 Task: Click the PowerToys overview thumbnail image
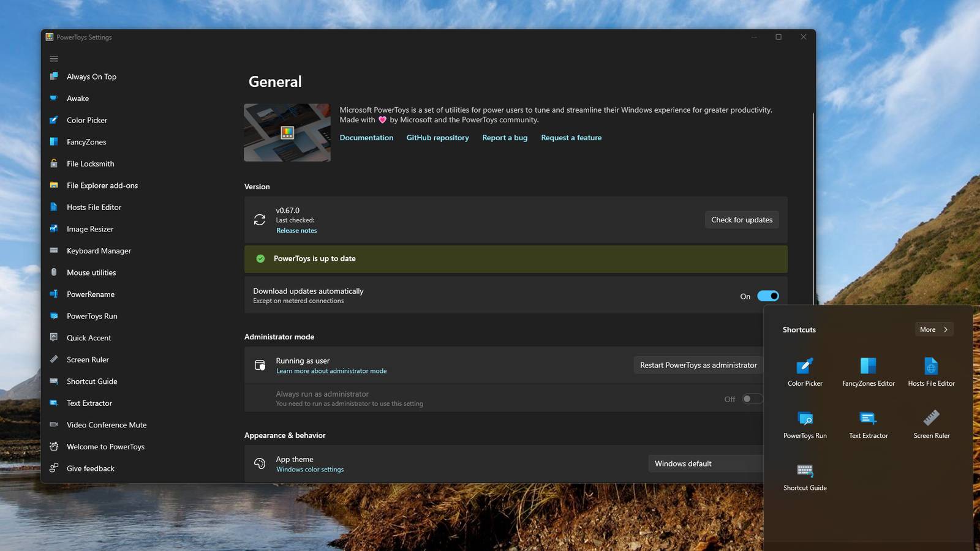(287, 132)
